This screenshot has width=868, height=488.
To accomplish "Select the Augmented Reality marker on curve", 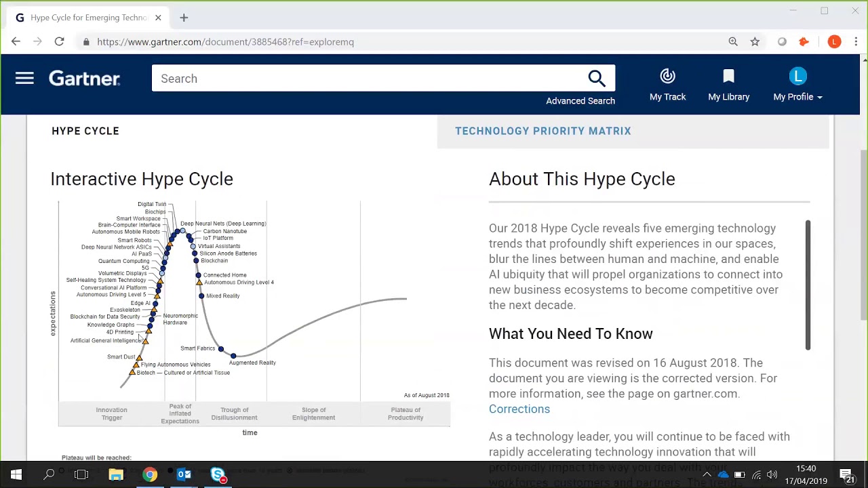I will click(x=233, y=355).
